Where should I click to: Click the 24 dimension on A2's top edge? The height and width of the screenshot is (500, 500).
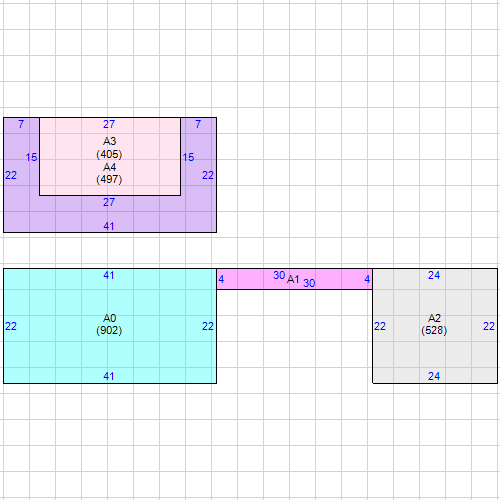pyautogui.click(x=434, y=275)
